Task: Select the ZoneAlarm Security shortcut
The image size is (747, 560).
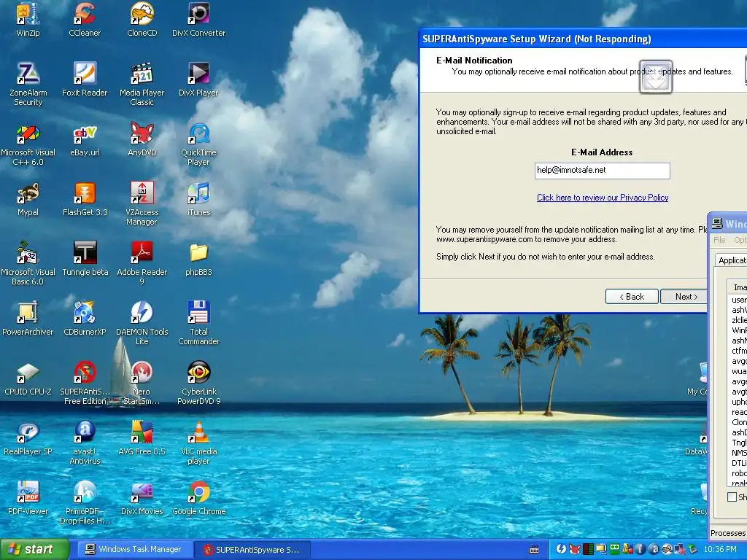Action: tap(28, 85)
